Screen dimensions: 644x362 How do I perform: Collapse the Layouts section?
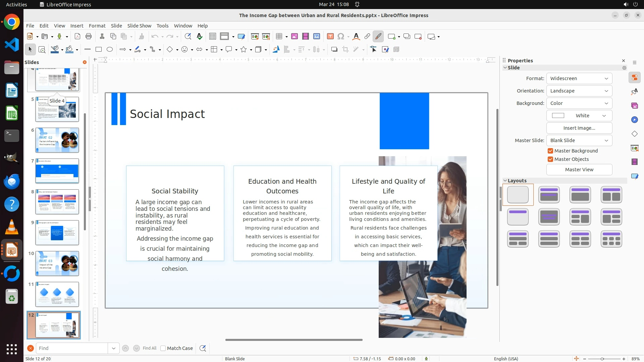[505, 181]
